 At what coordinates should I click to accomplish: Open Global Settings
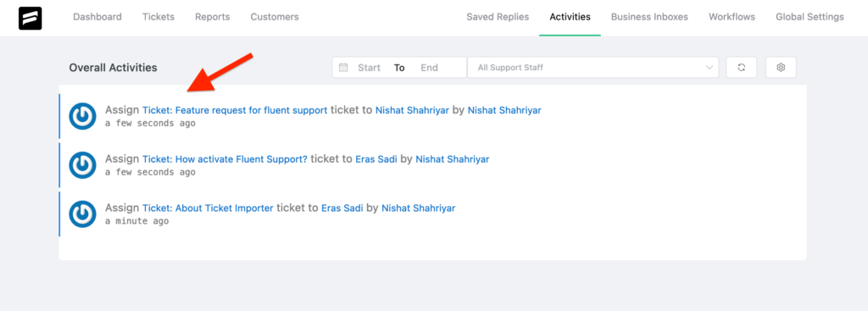(810, 17)
